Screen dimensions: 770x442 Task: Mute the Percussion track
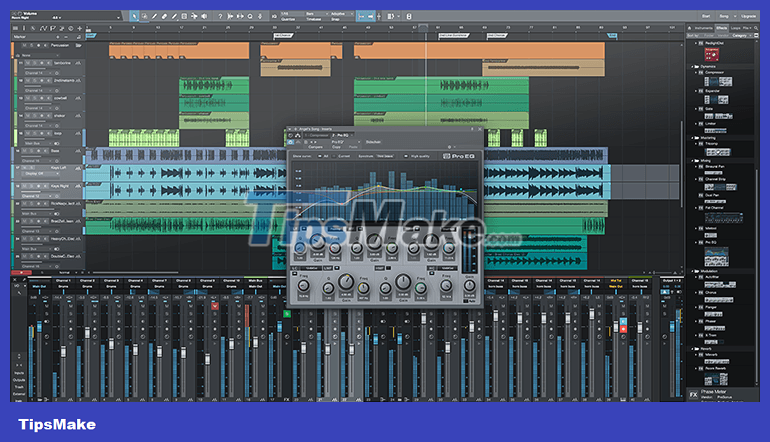click(x=25, y=45)
